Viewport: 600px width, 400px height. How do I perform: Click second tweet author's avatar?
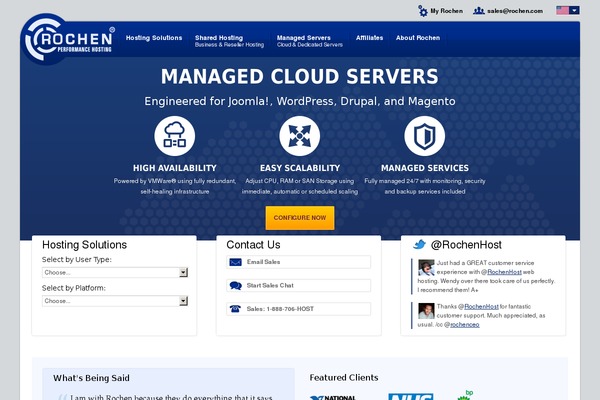(426, 311)
